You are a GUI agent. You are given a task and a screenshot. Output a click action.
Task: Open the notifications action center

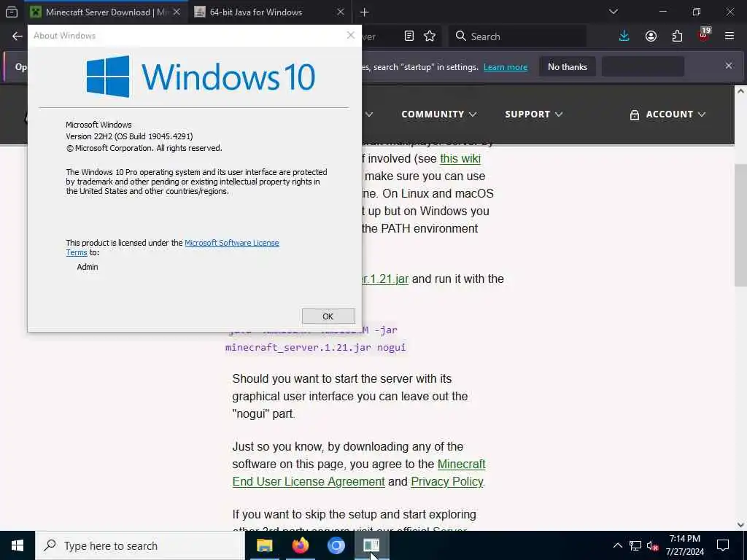(x=723, y=545)
